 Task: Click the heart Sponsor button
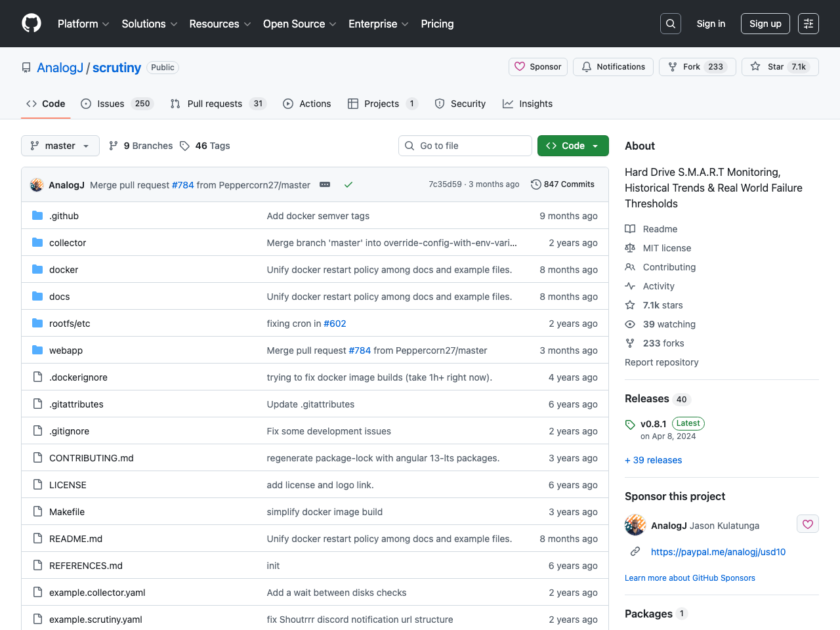[537, 67]
